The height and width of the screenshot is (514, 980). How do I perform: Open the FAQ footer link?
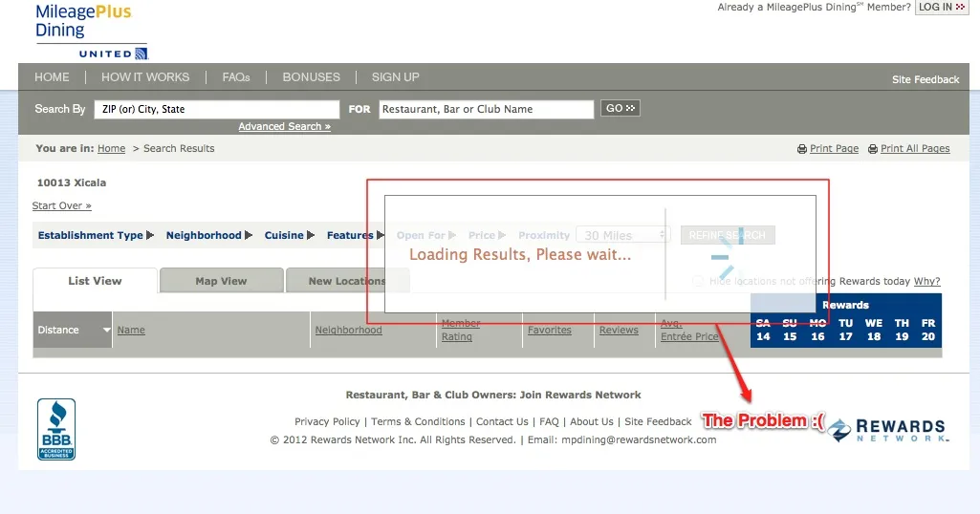tap(549, 421)
